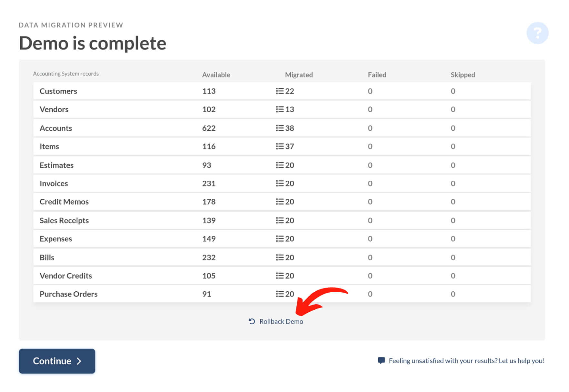Open migrated list icon for Vendors
This screenshot has height=392, width=569.
point(280,109)
